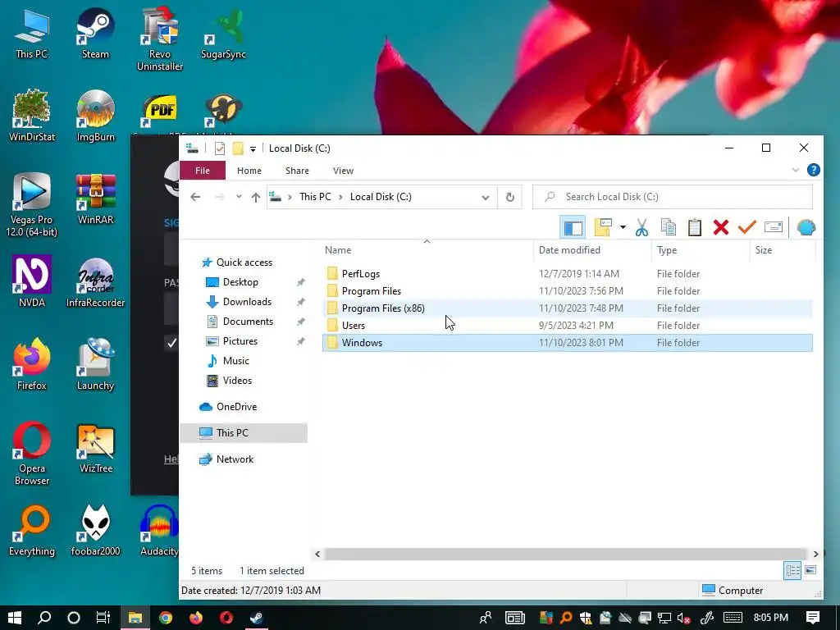Screen dimensions: 840x630
Task: Click the scissors Cut icon
Action: point(641,228)
